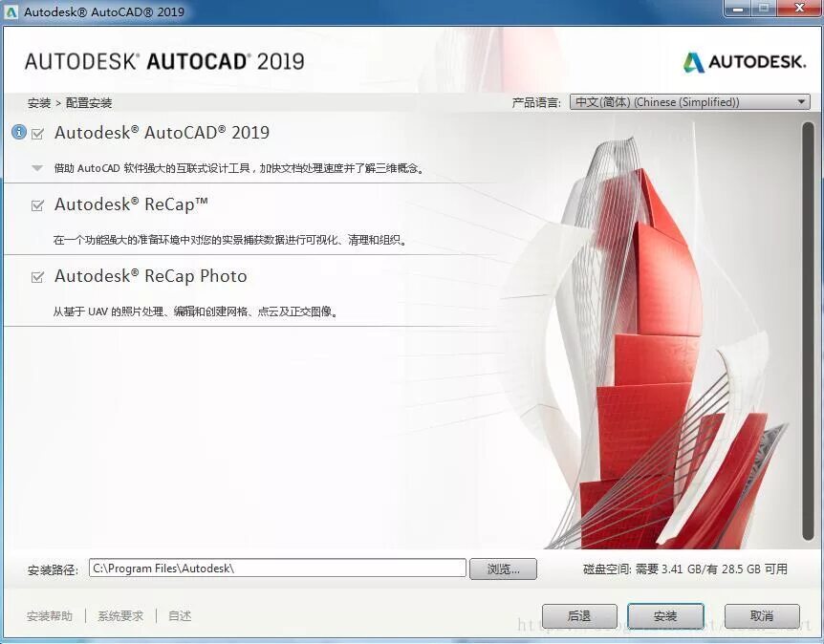Click the 磁盘空间 disk space text
The height and width of the screenshot is (644, 824).
click(685, 569)
